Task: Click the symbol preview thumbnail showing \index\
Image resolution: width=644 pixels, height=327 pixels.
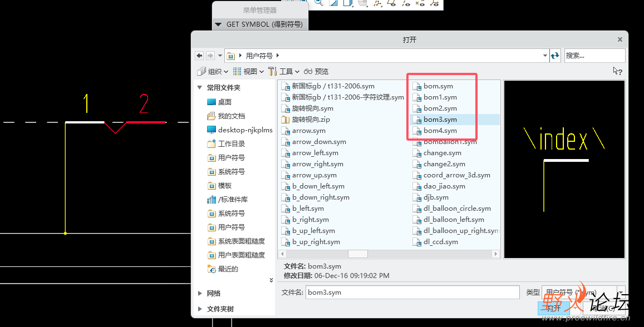Action: click(x=564, y=169)
